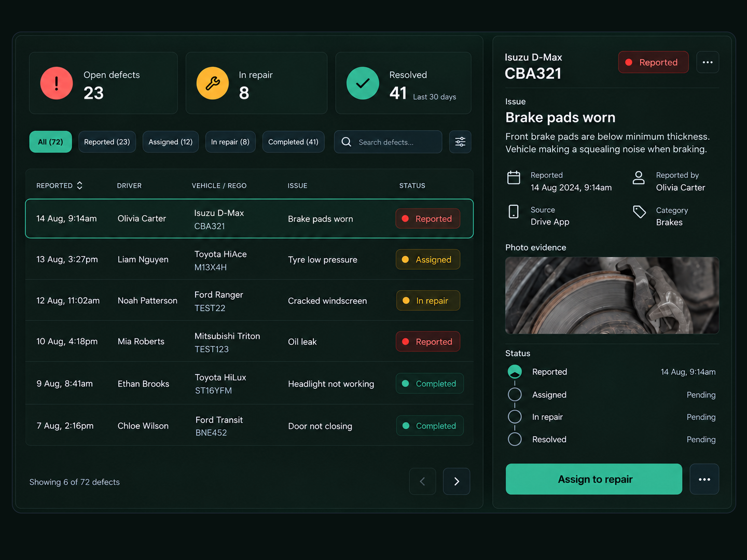This screenshot has width=747, height=560.
Task: Click the calendar icon beside Reported date
Action: click(514, 177)
